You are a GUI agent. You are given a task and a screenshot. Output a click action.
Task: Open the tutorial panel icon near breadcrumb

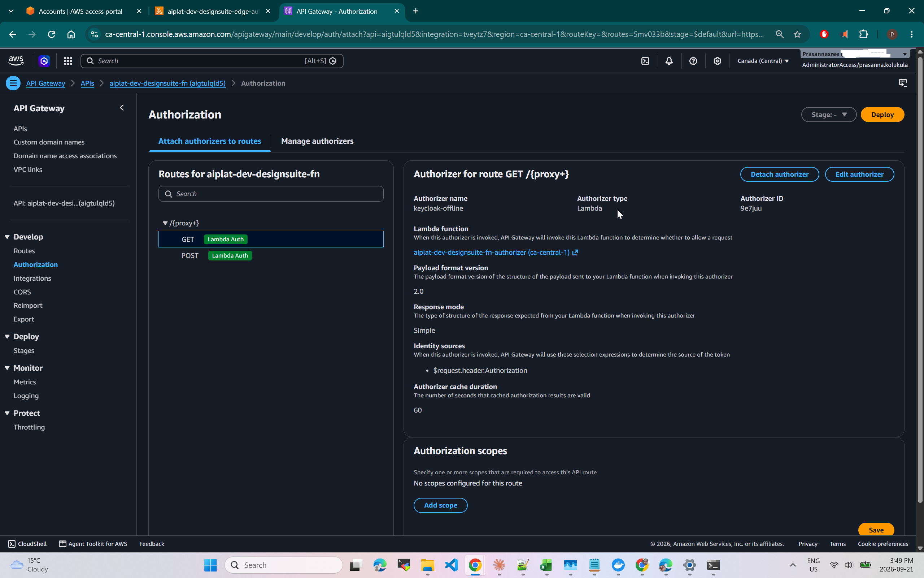point(903,83)
